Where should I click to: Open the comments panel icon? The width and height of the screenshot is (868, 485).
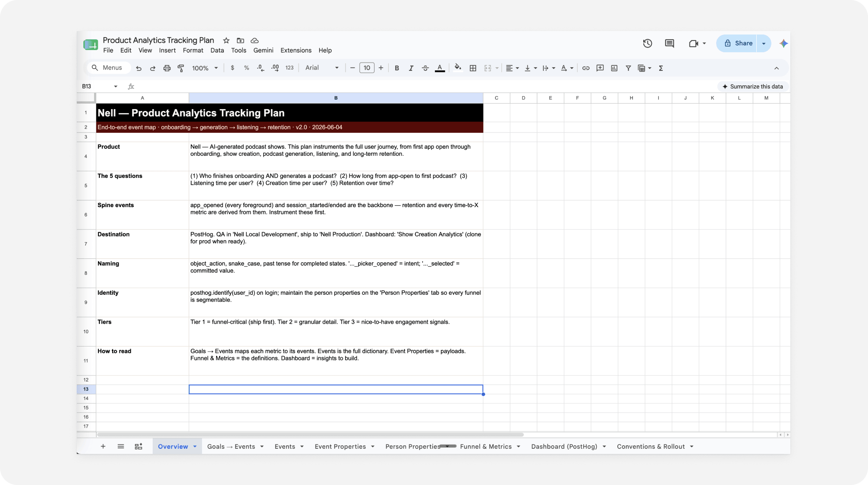[x=670, y=43]
